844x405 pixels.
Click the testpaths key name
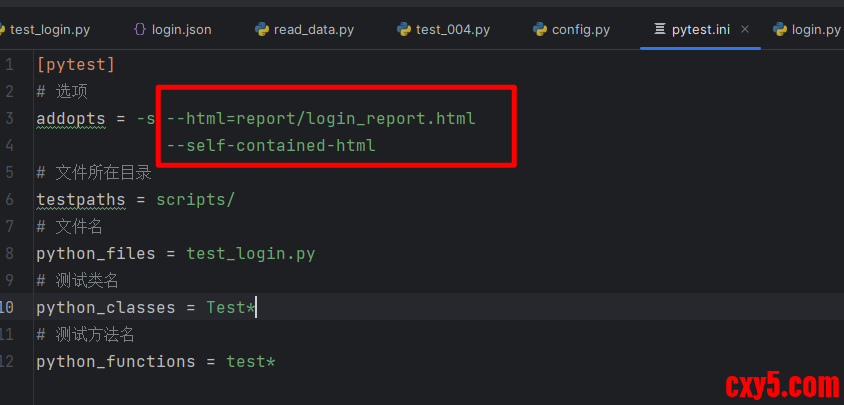[81, 199]
